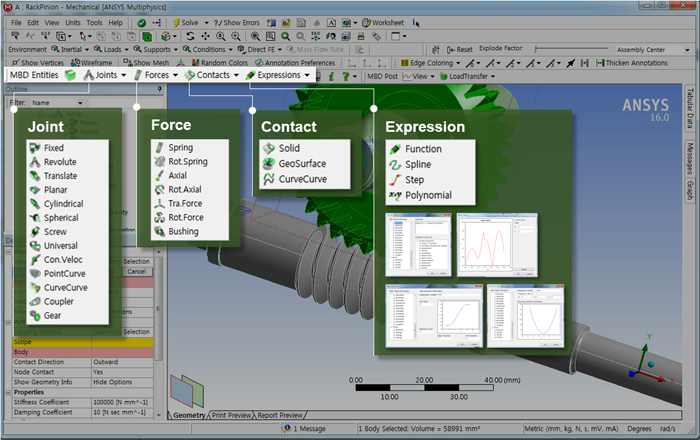This screenshot has height=440, width=700.
Task: Click the Contact Direction Outward cell
Action: click(123, 362)
